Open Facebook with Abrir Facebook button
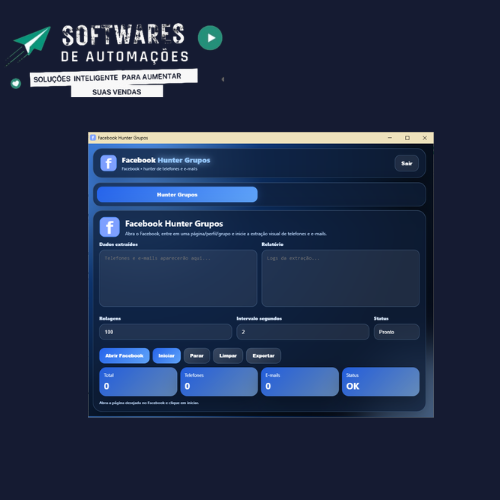This screenshot has width=500, height=500. point(124,356)
